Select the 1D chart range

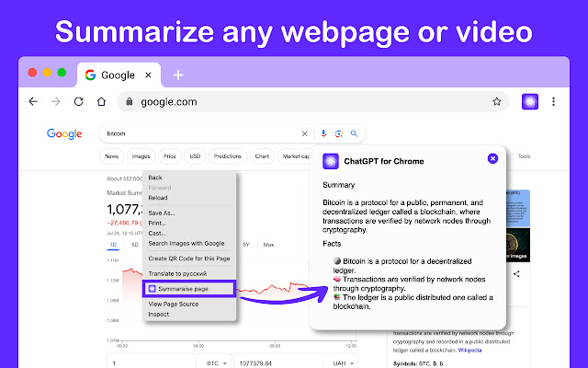113,245
